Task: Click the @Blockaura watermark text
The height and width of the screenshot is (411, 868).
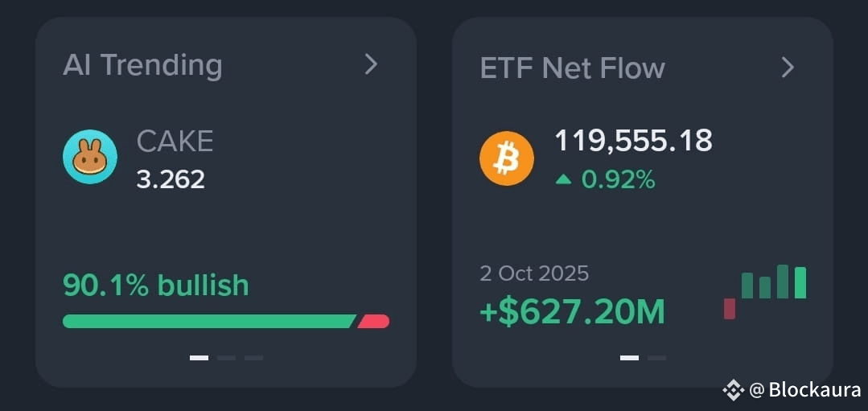Action: click(805, 390)
